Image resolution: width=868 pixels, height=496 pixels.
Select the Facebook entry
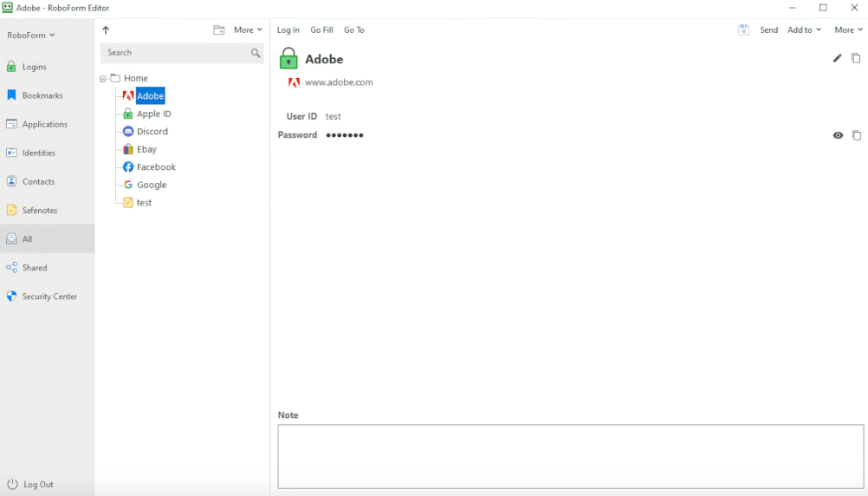pyautogui.click(x=156, y=166)
